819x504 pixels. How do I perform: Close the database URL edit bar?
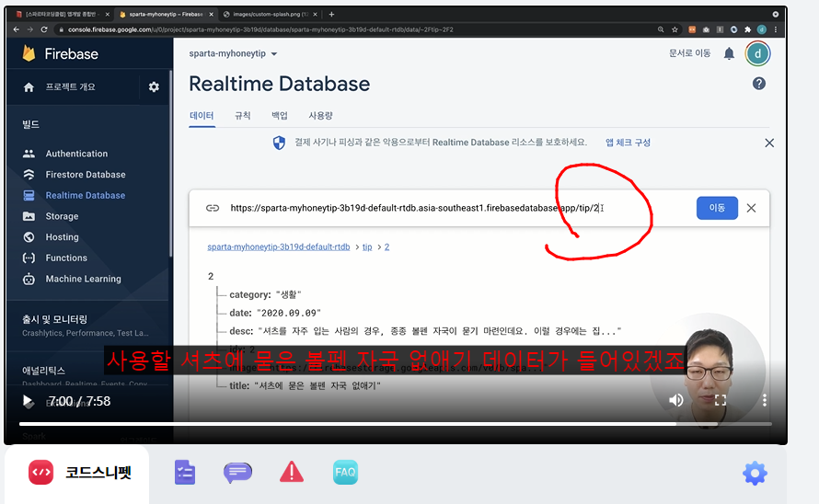pos(751,208)
